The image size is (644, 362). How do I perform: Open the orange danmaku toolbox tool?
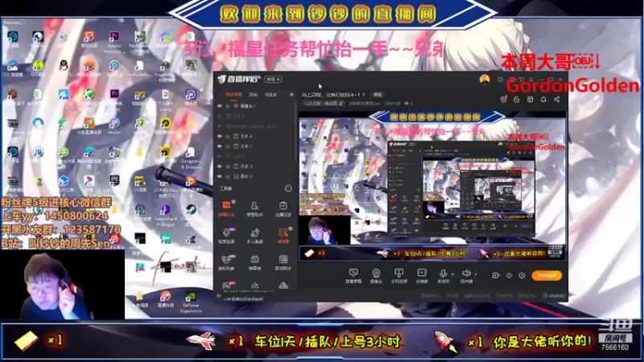[226, 208]
